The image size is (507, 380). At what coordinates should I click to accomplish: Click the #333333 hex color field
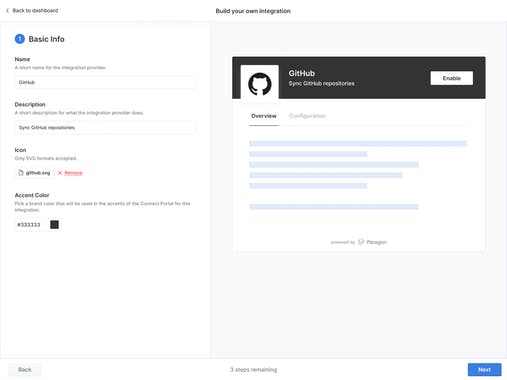pos(31,225)
